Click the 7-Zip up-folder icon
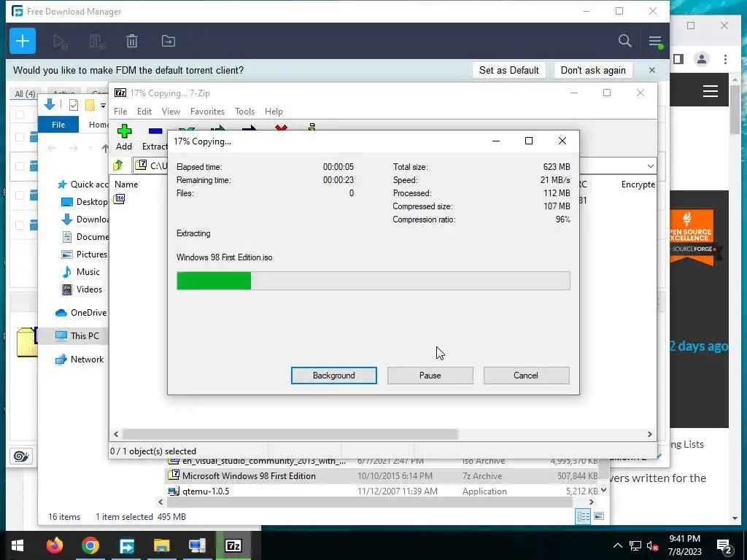This screenshot has height=560, width=747. [x=118, y=166]
